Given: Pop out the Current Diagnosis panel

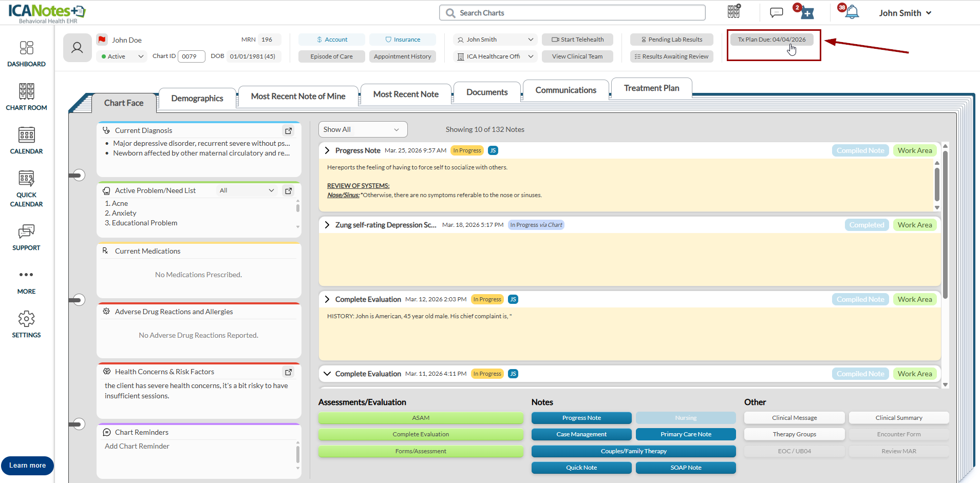Looking at the screenshot, I should click(289, 131).
